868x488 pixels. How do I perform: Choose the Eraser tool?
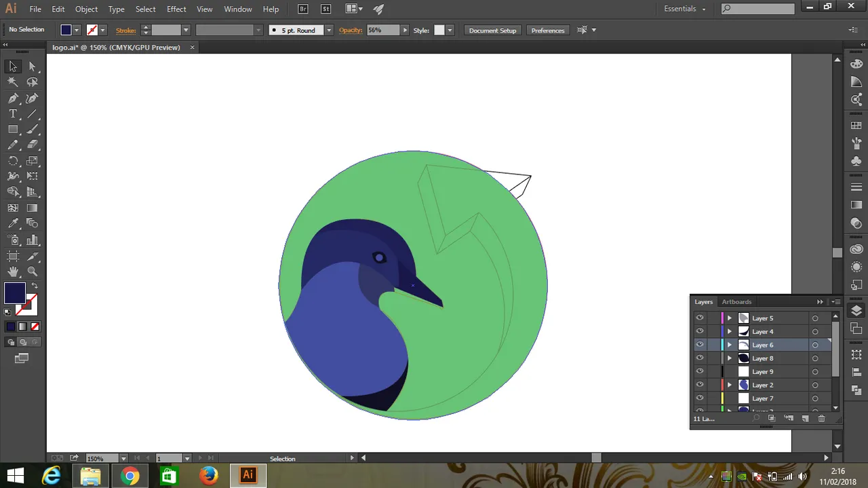coord(32,145)
